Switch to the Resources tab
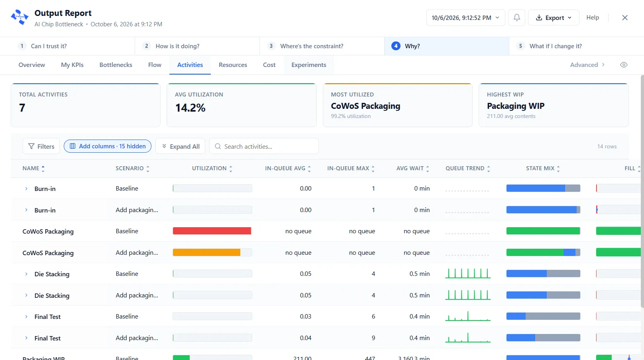 (233, 65)
